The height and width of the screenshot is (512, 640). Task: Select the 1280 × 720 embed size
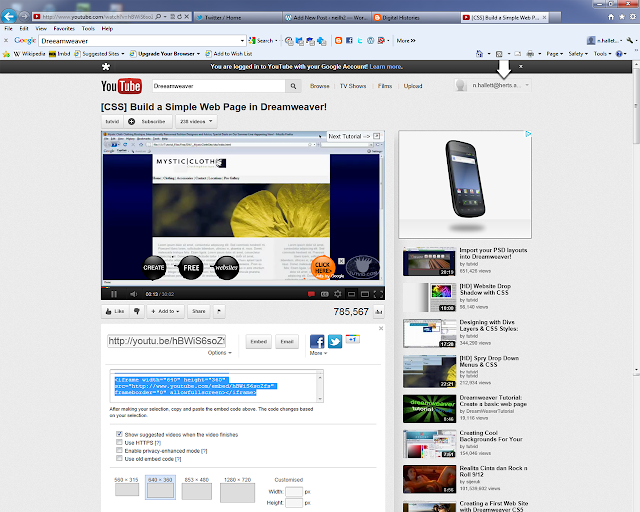(x=238, y=490)
